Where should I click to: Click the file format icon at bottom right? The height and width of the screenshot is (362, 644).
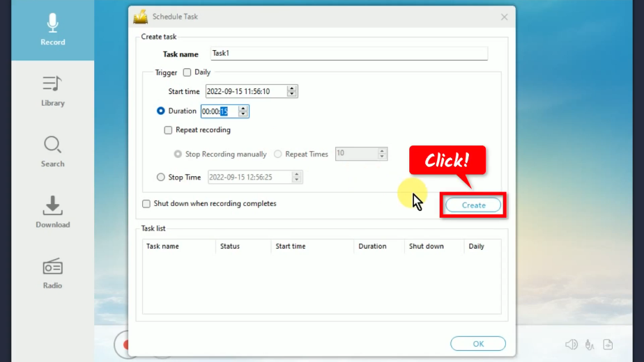608,345
